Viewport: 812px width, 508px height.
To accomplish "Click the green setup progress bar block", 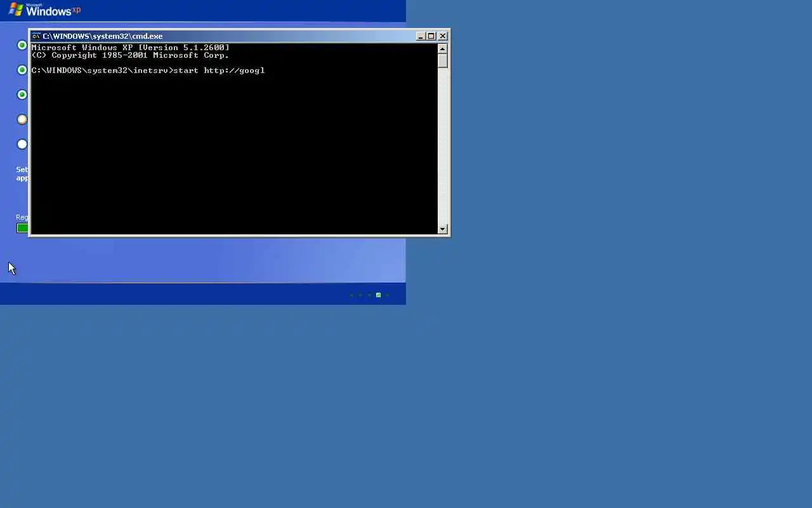I will (x=22, y=228).
